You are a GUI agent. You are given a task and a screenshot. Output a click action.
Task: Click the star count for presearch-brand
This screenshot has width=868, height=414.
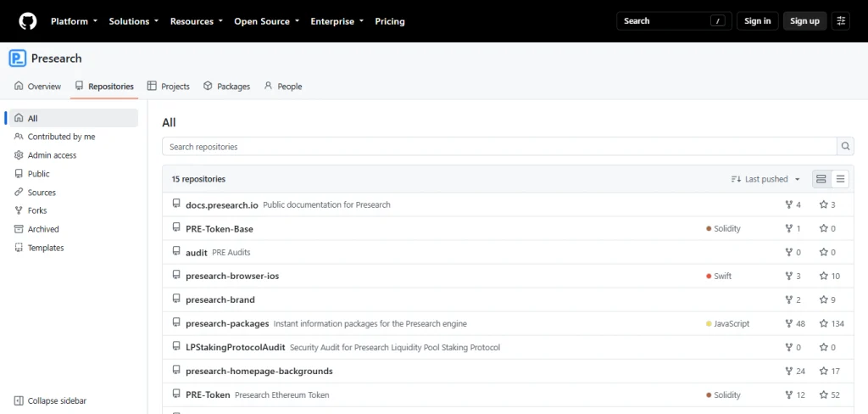[x=827, y=299]
